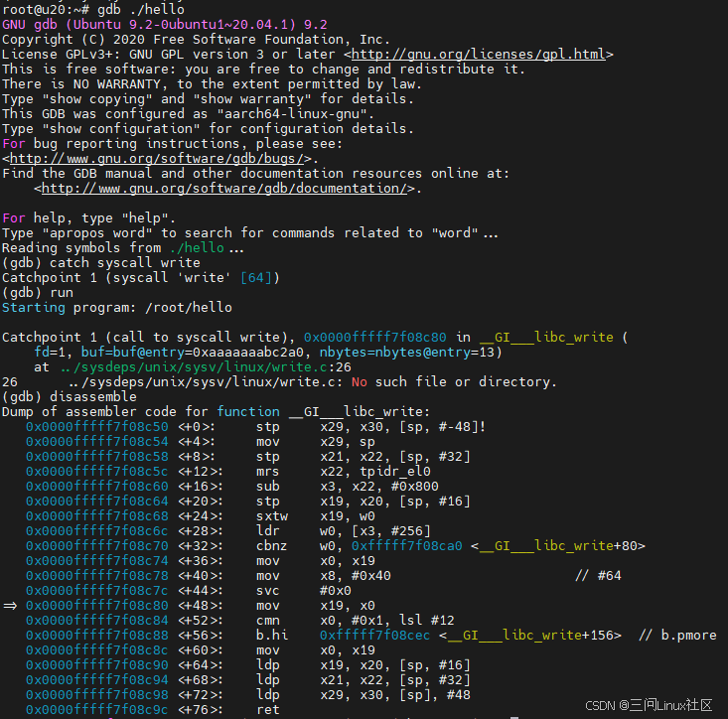
Task: Click cbnz target address 0xfffff7f08ca0
Action: click(407, 546)
